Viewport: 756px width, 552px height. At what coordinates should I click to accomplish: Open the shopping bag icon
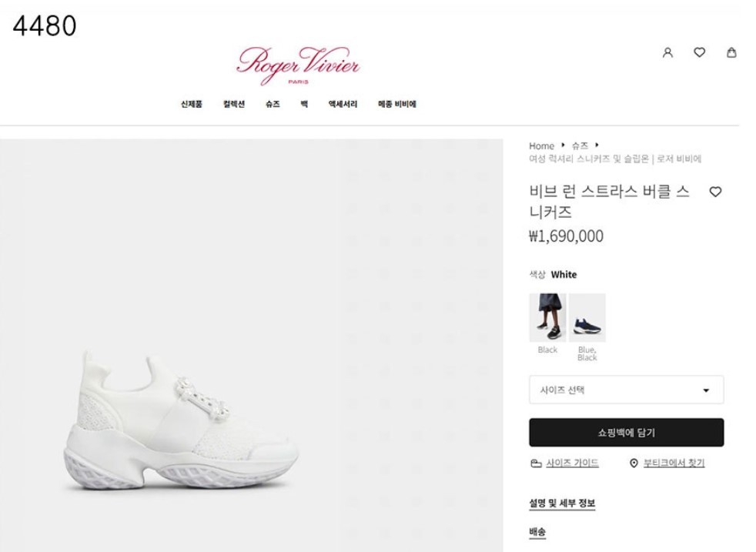click(x=731, y=52)
